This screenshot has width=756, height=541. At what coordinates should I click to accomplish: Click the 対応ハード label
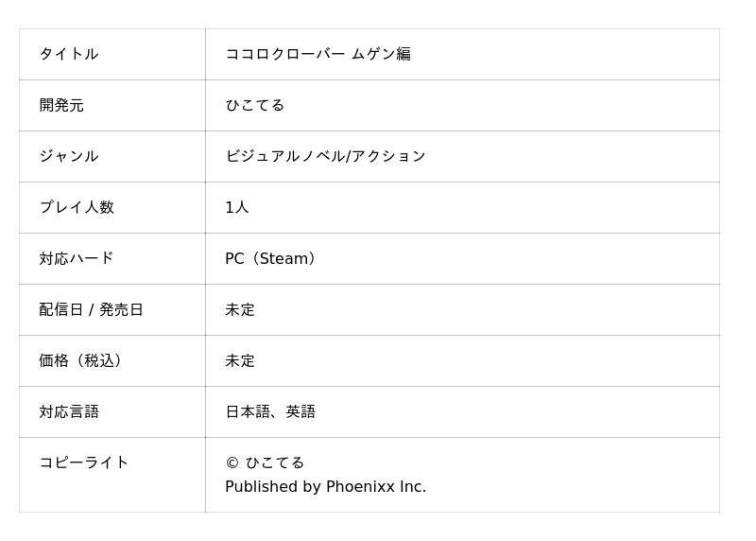(77, 258)
